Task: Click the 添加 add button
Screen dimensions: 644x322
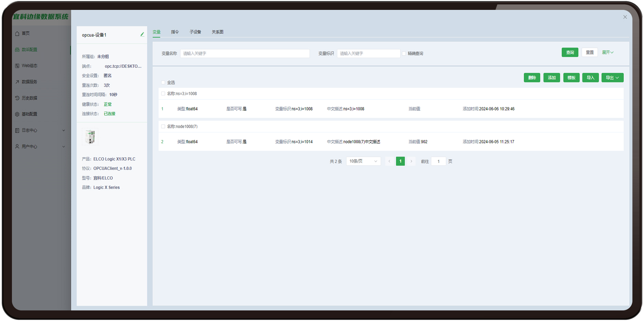Action: [551, 78]
